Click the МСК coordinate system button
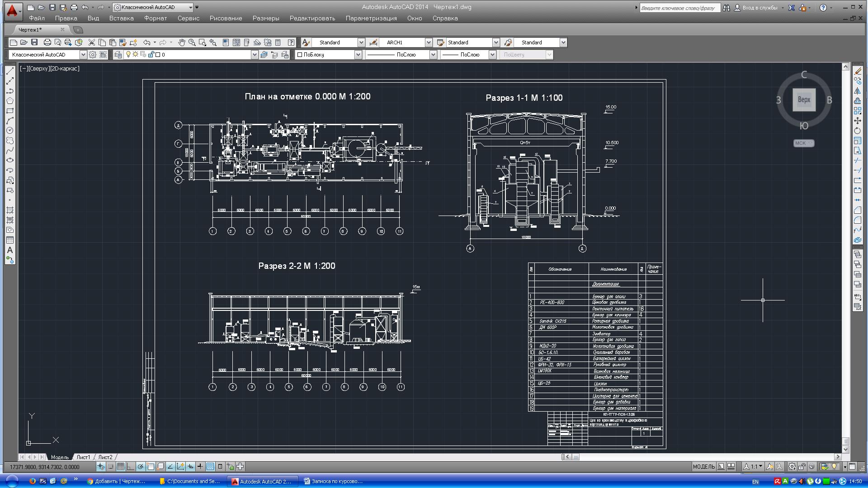Image resolution: width=868 pixels, height=488 pixels. point(803,143)
